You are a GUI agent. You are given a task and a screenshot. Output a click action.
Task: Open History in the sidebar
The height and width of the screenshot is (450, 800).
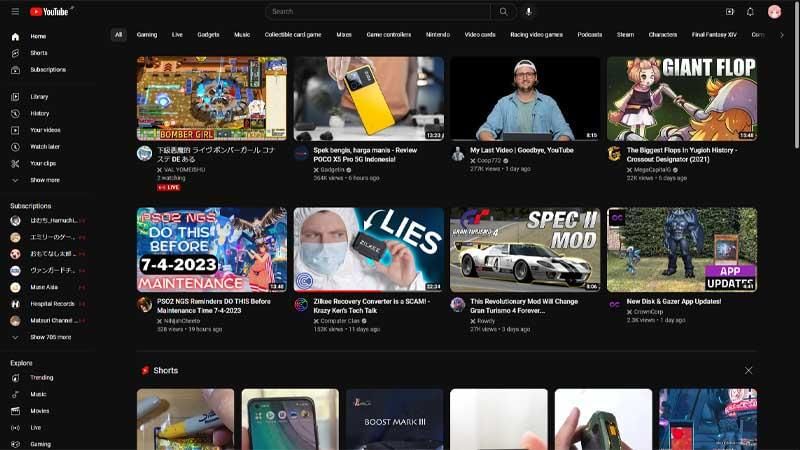tap(39, 113)
